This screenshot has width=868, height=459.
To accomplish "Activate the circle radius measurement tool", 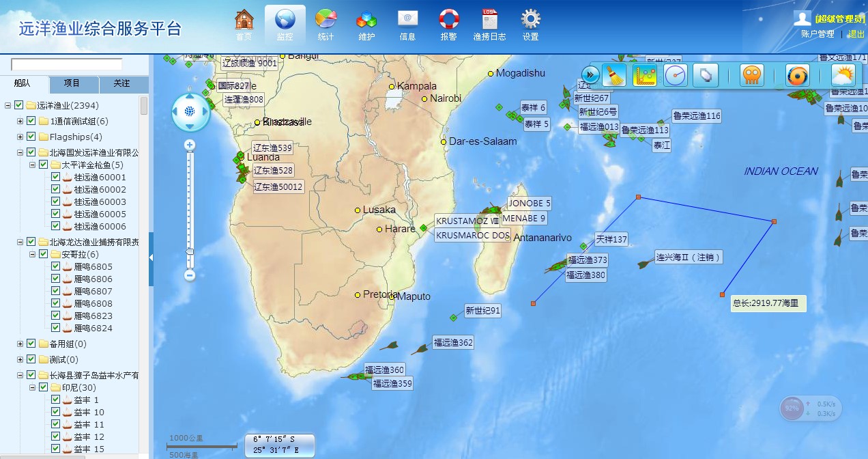I will (676, 75).
